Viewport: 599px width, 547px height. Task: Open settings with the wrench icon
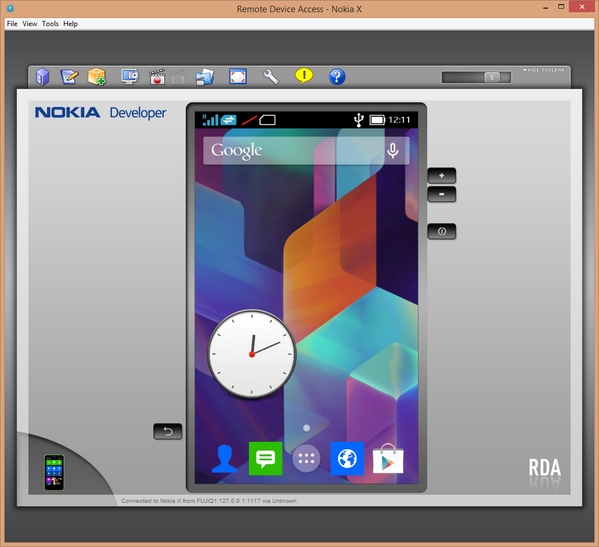coord(271,76)
